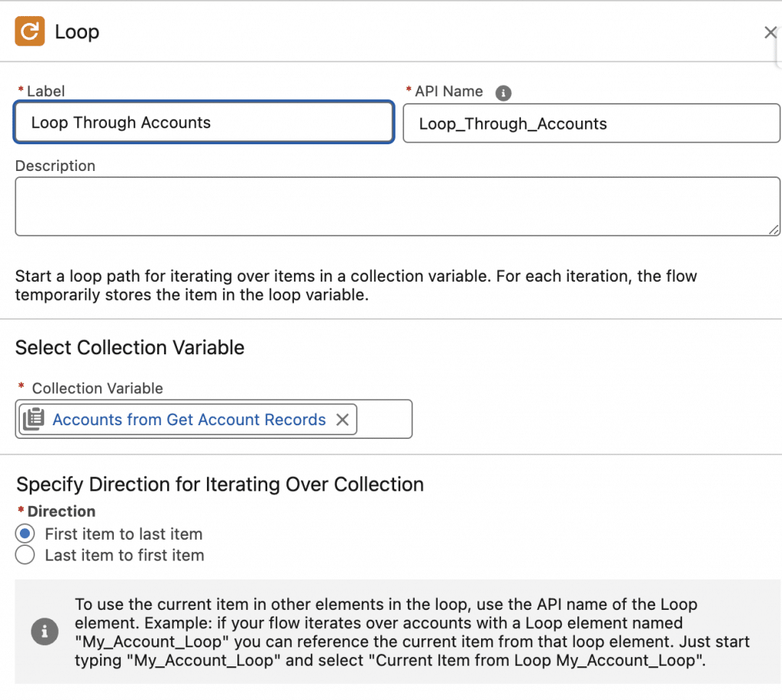Click the resize handle of the Description box
Viewport: 782px width, 700px height.
click(x=774, y=229)
